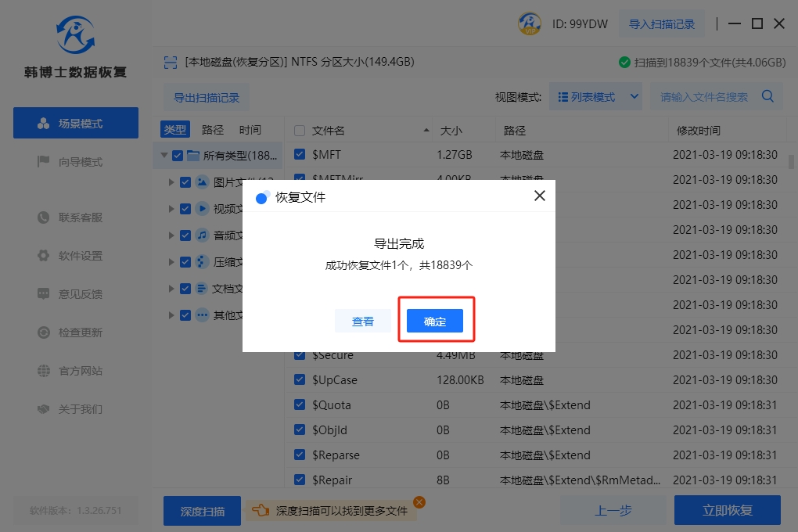Dismiss the deep scan tip with orange X

419,502
